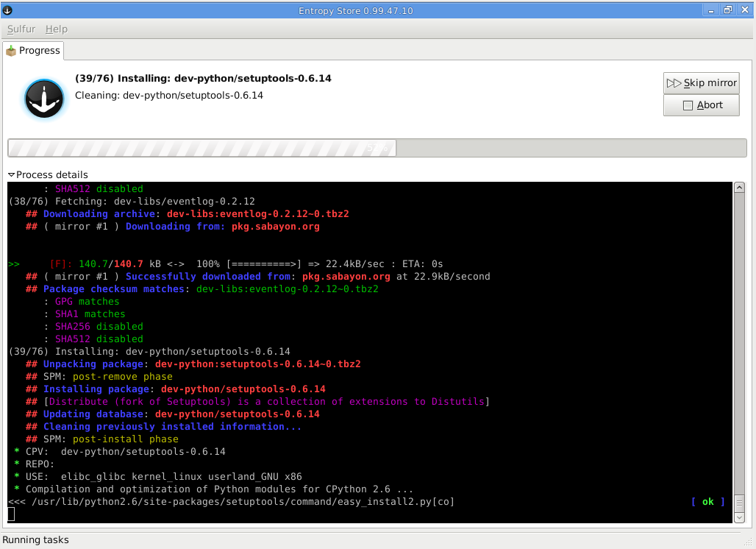Minimize the Entropy Store window
756x549 pixels.
(x=710, y=10)
